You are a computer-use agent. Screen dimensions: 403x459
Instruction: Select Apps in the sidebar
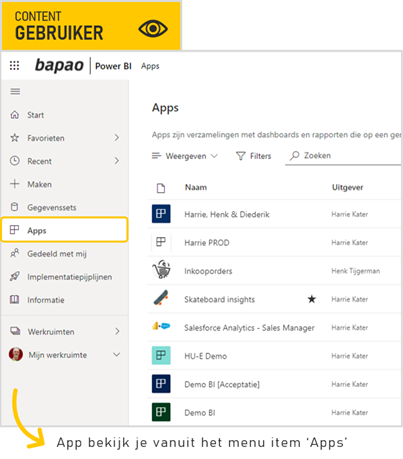point(64,230)
